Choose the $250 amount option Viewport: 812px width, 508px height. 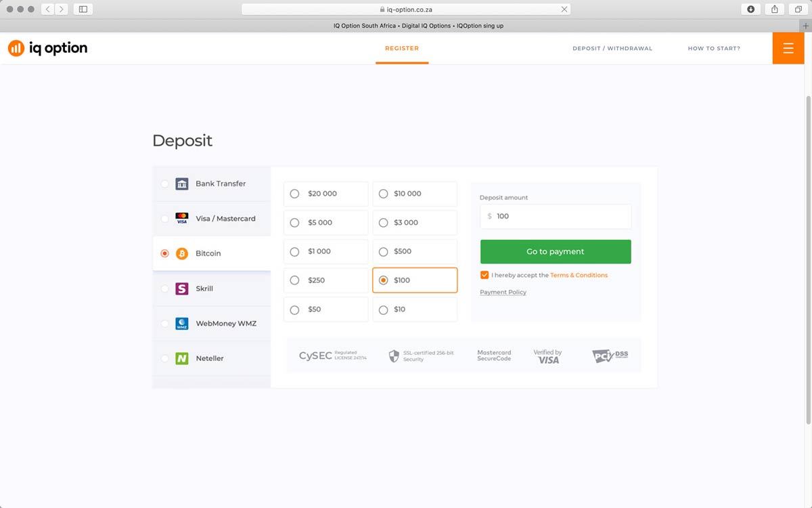pos(326,280)
